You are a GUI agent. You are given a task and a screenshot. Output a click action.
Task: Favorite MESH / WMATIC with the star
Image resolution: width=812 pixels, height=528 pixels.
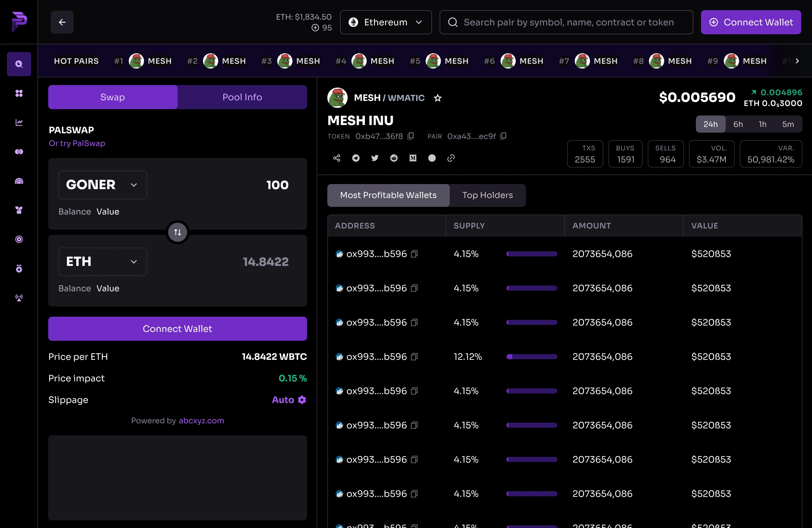click(438, 98)
